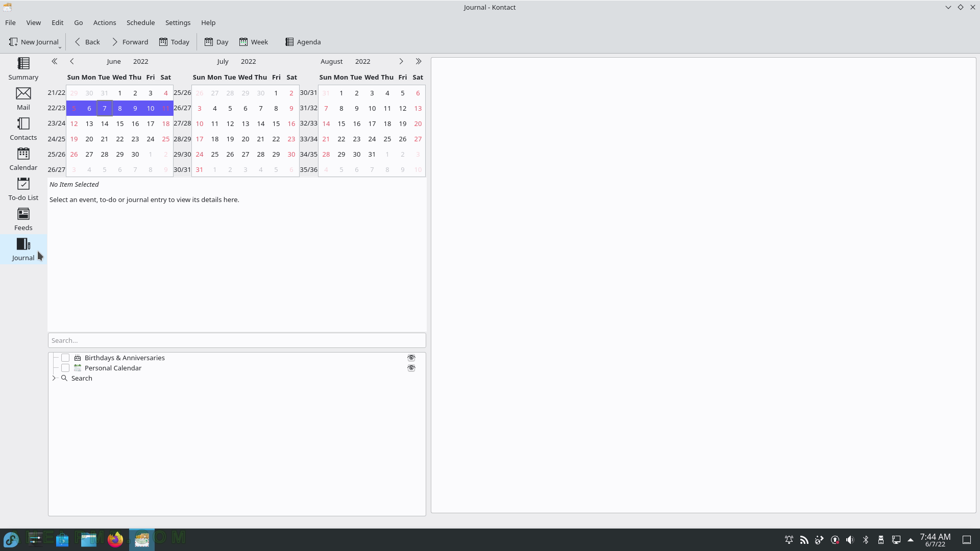This screenshot has width=980, height=551.
Task: Open the August month selector
Action: (332, 61)
